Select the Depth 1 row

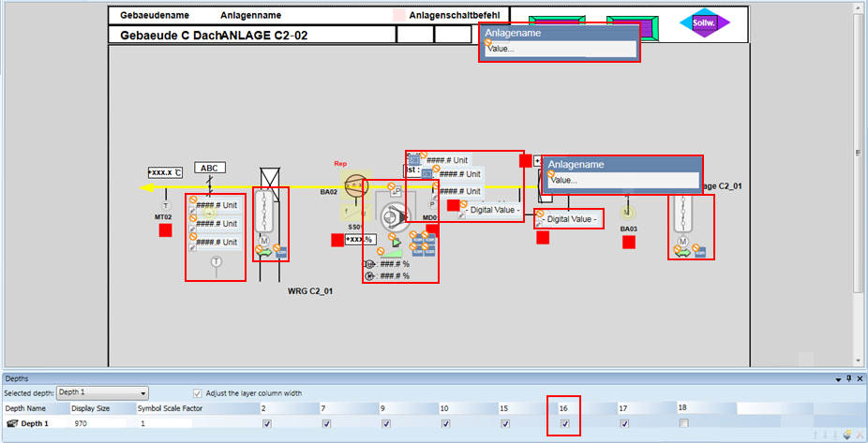[x=34, y=423]
